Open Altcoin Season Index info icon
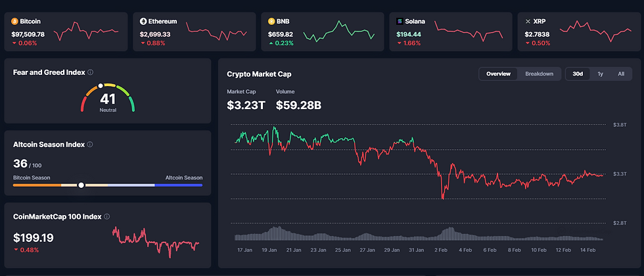644x276 pixels. pyautogui.click(x=90, y=145)
